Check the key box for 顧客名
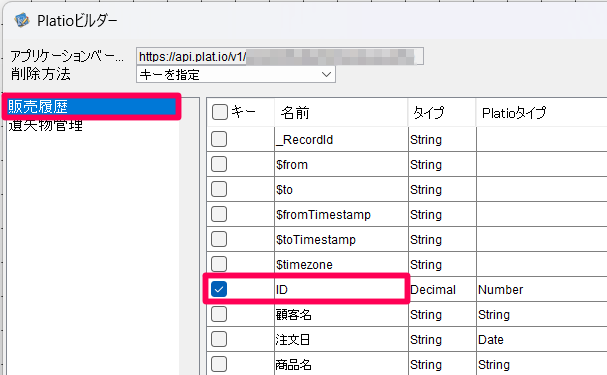This screenshot has width=607, height=375. pyautogui.click(x=219, y=314)
